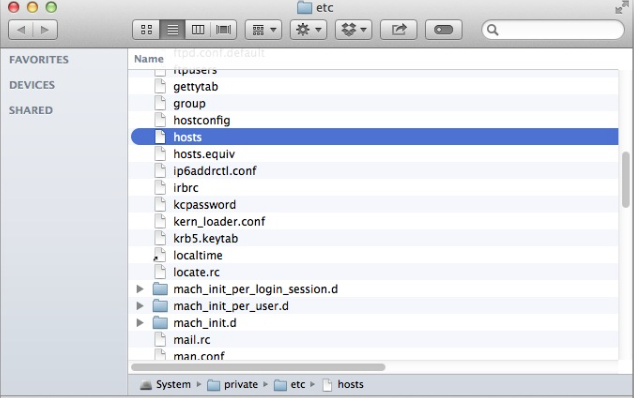Click the mach_init.d folder icon

click(160, 323)
